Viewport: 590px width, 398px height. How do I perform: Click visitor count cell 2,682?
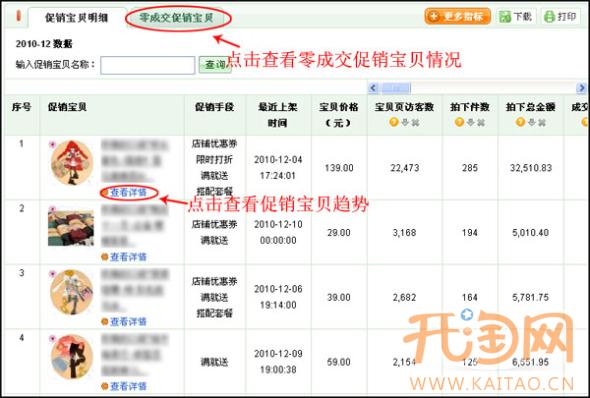(x=404, y=297)
